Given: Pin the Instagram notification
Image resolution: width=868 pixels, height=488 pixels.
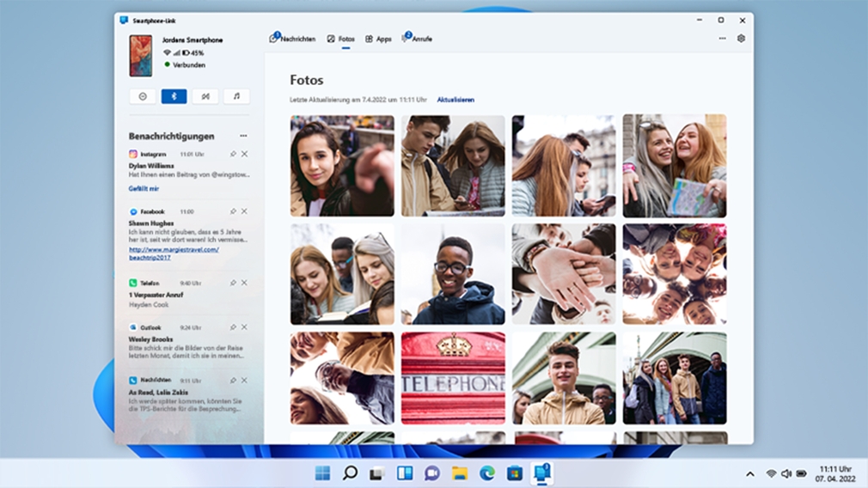Looking at the screenshot, I should pyautogui.click(x=233, y=154).
